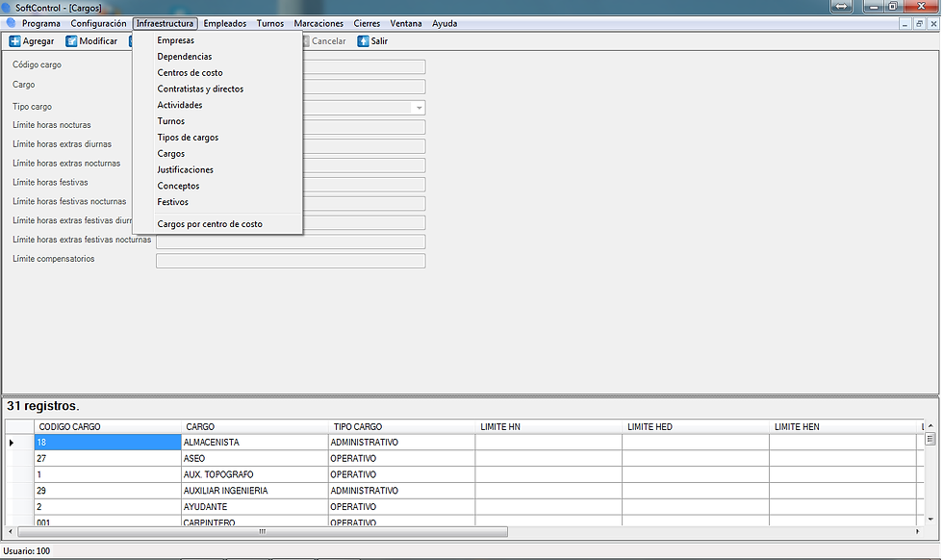Click the grid scroll left arrow
This screenshot has height=560, width=943.
point(11,532)
